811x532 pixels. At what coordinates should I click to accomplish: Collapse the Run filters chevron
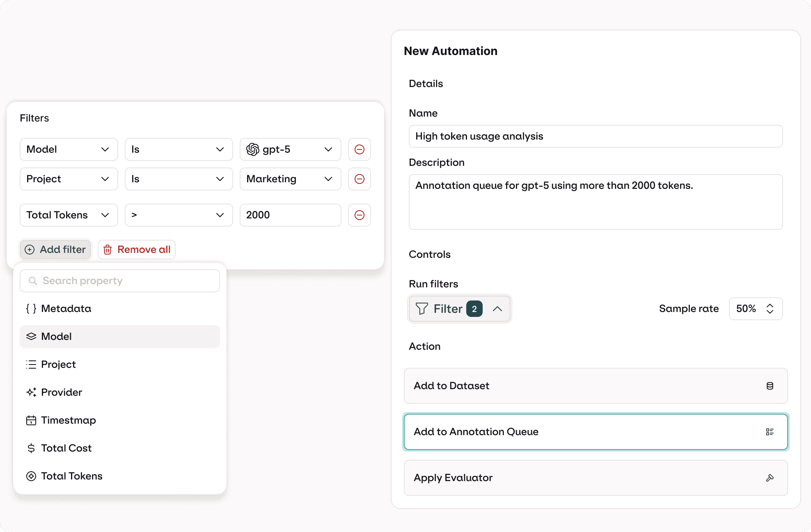point(497,309)
